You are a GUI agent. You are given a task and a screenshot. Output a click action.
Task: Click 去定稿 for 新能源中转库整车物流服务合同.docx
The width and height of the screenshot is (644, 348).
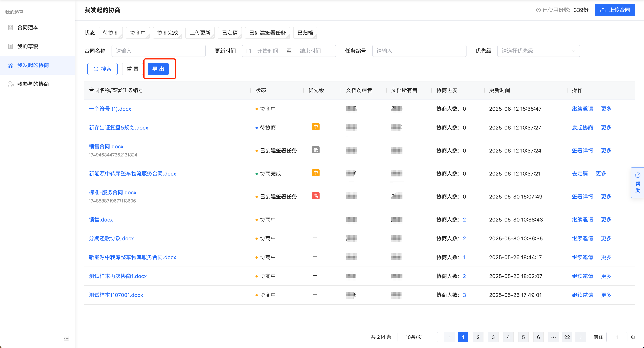pyautogui.click(x=580, y=174)
